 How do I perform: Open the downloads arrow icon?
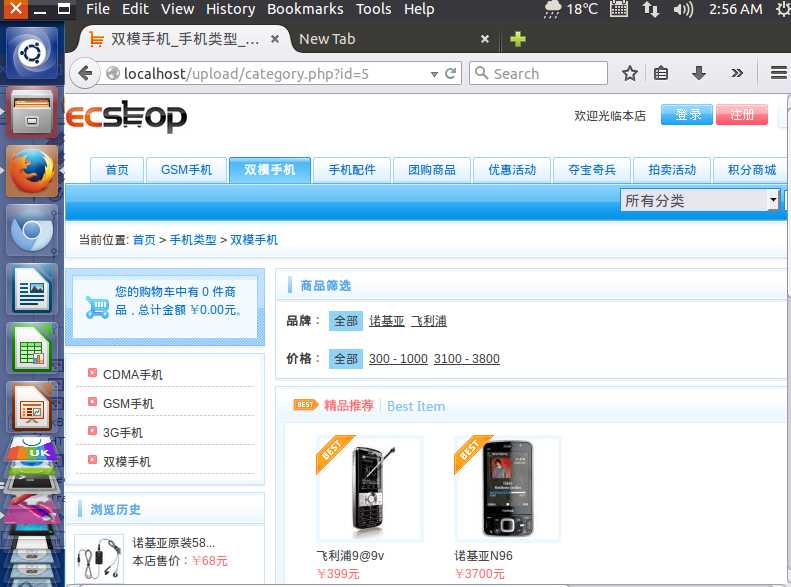coord(698,74)
